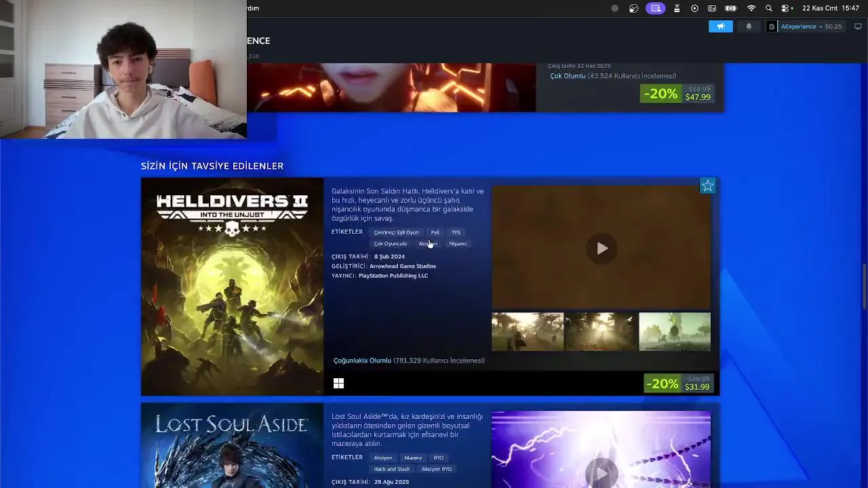The width and height of the screenshot is (868, 488).
Task: Click the monitor display icon in the header
Action: (x=858, y=26)
